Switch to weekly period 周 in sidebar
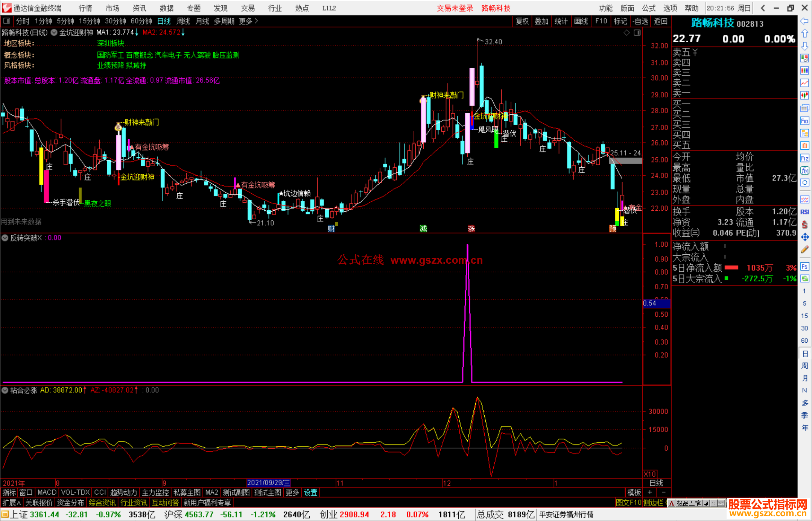This screenshot has height=521, width=812. click(x=804, y=366)
